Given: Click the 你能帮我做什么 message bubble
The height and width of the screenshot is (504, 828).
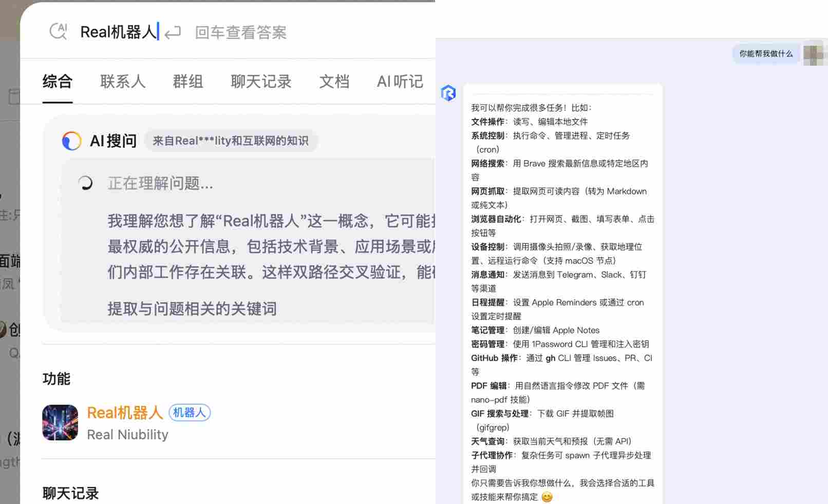Looking at the screenshot, I should pyautogui.click(x=765, y=53).
